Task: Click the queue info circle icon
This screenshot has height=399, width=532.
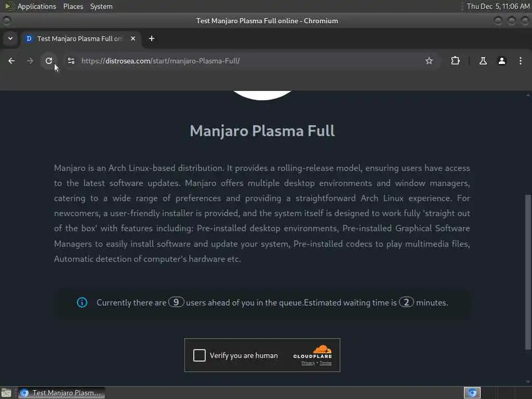Action: (82, 302)
